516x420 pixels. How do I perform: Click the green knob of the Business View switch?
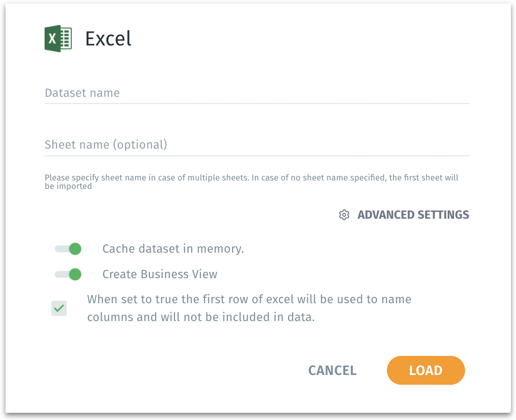(75, 274)
